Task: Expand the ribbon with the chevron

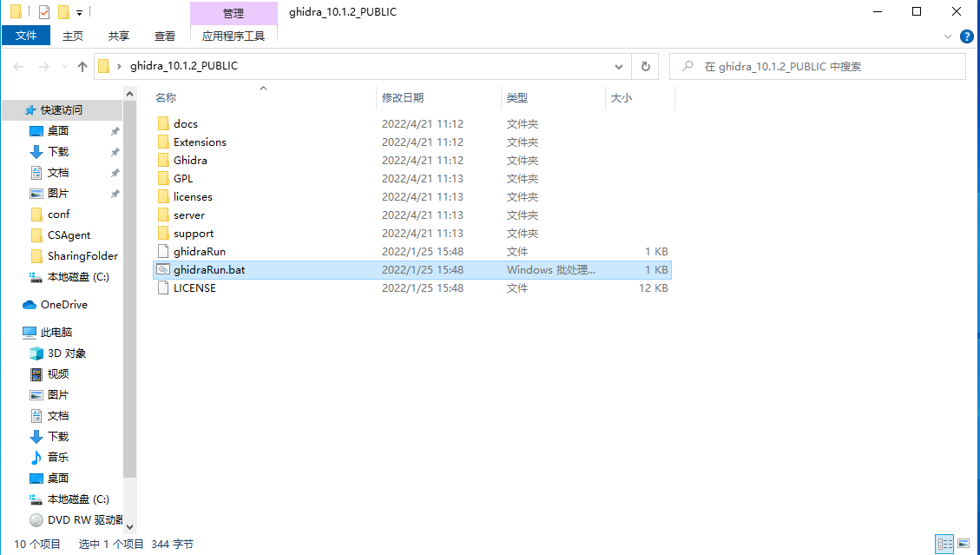Action: (x=948, y=37)
